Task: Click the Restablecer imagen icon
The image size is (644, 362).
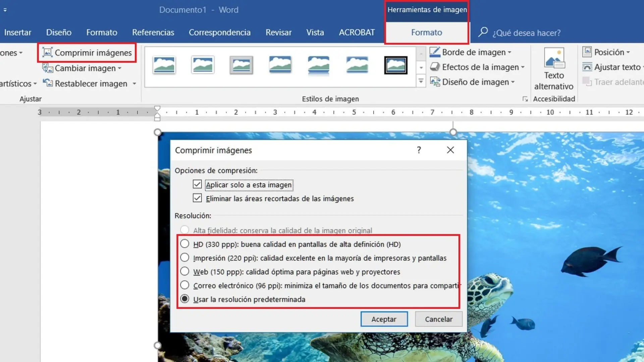Action: click(x=47, y=83)
